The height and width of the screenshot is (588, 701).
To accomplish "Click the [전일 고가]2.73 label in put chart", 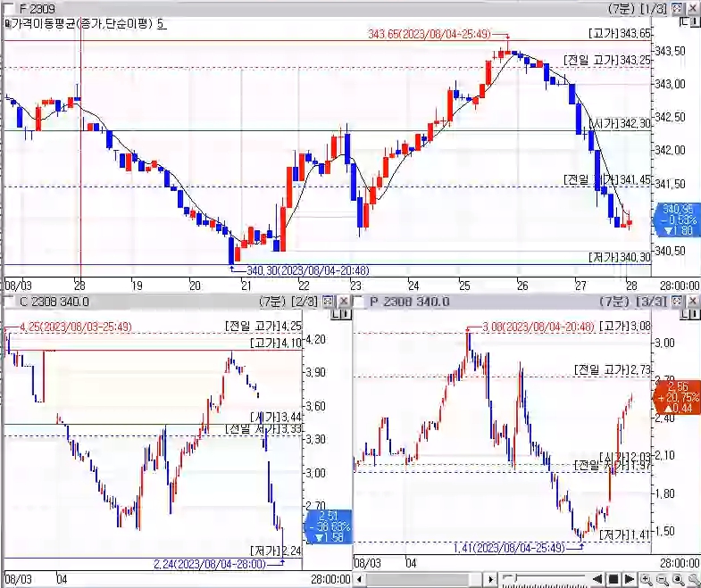I will (x=613, y=369).
